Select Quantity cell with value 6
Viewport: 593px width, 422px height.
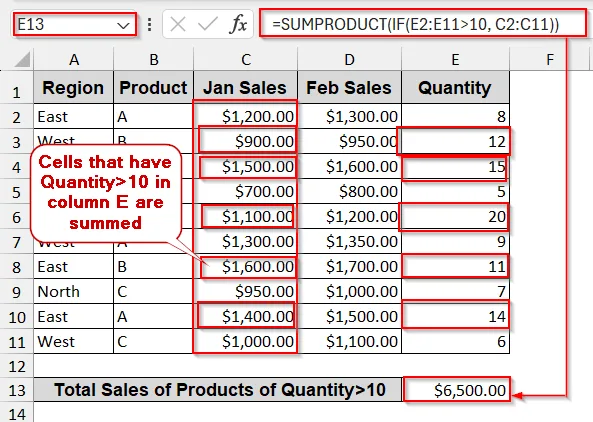point(455,341)
